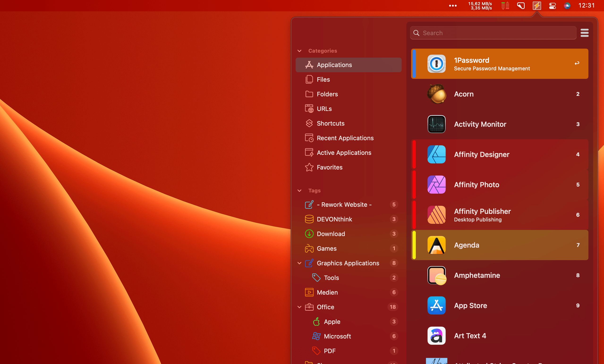
Task: Click the Agenda app icon
Action: 436,245
